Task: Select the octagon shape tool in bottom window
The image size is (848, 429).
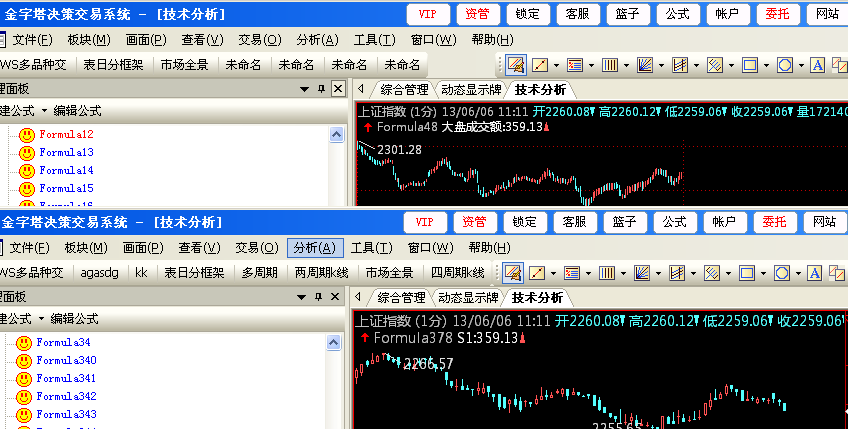Action: pos(781,273)
